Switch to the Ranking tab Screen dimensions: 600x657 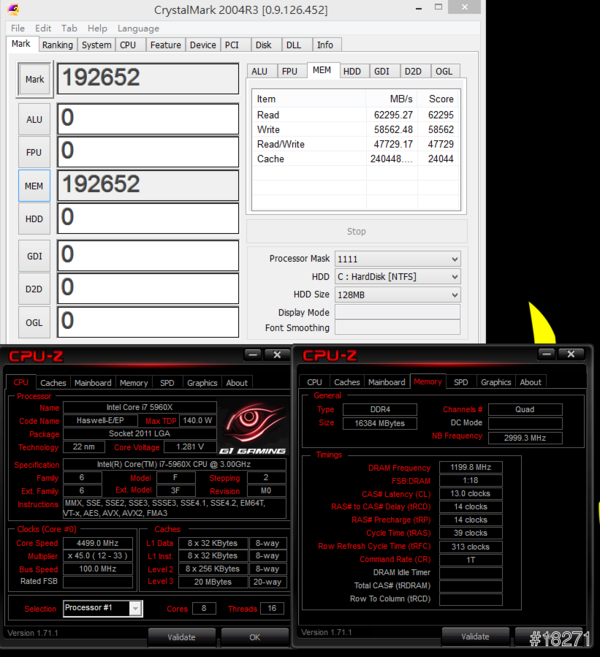[x=57, y=45]
